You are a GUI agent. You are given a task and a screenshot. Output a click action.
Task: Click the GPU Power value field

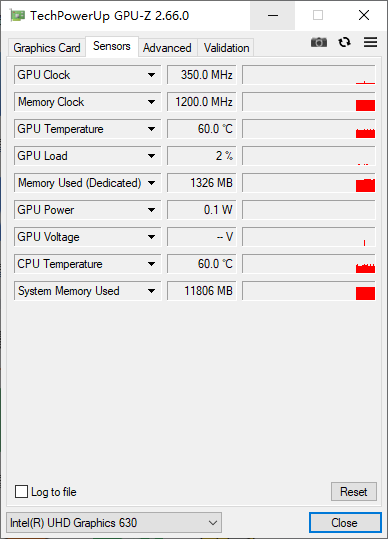point(202,210)
